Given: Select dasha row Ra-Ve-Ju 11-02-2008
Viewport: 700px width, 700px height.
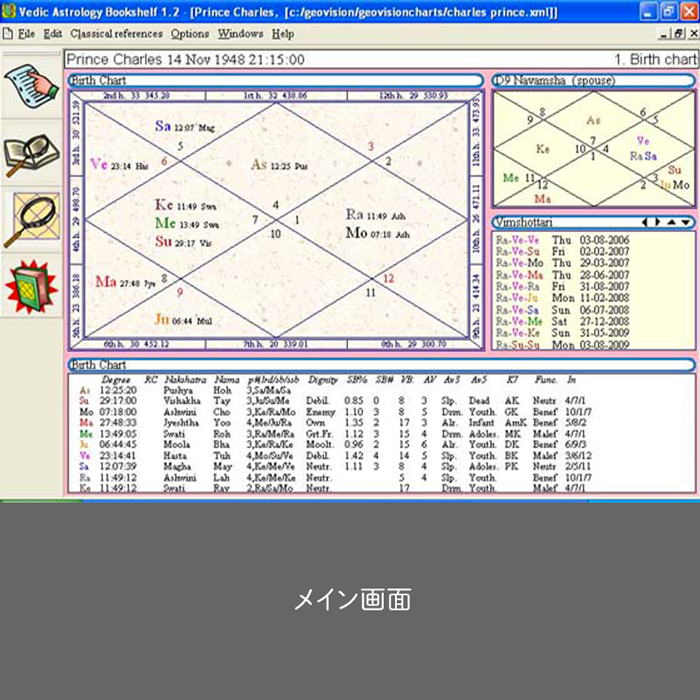Looking at the screenshot, I should [x=562, y=298].
